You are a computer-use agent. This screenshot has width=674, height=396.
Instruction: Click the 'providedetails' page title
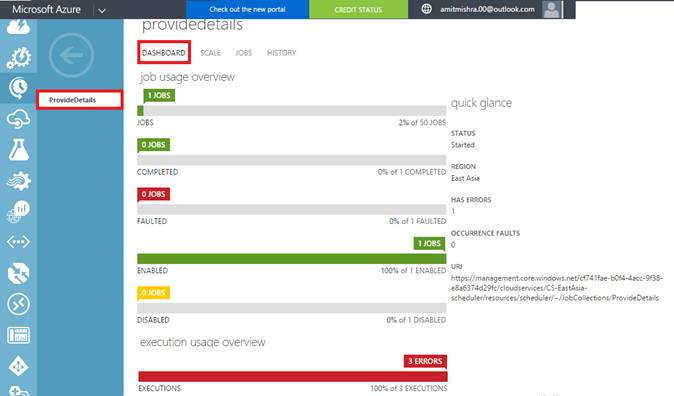click(192, 25)
